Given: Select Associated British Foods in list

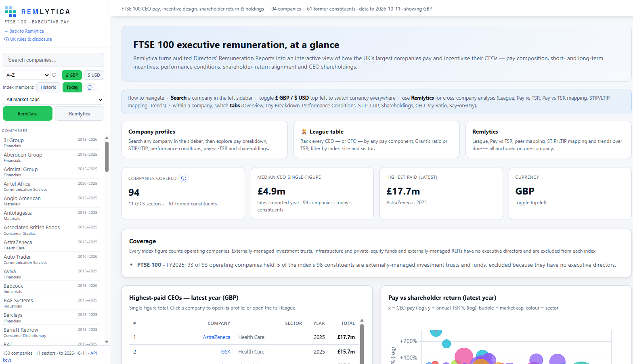Looking at the screenshot, I should click(51, 230).
